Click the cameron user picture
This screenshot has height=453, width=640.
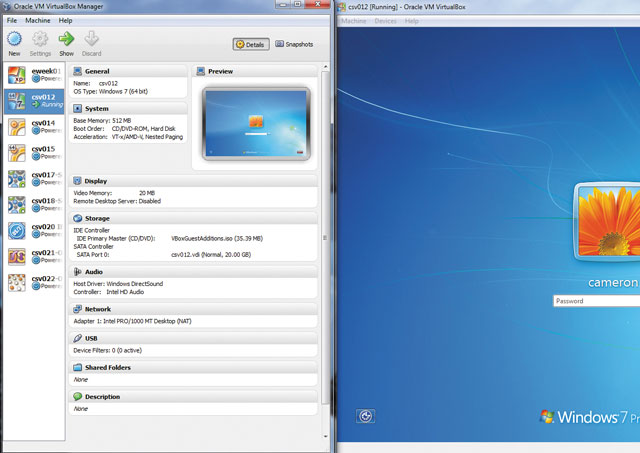coord(607,222)
